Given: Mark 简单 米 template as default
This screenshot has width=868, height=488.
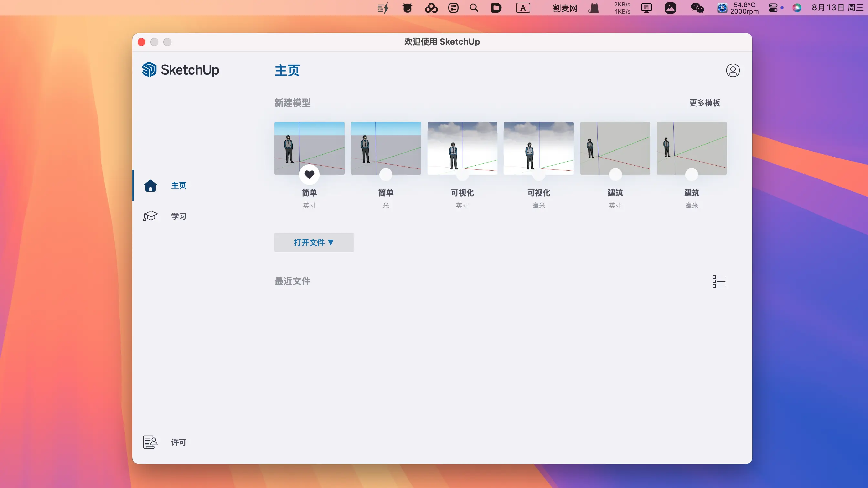Looking at the screenshot, I should coord(386,175).
